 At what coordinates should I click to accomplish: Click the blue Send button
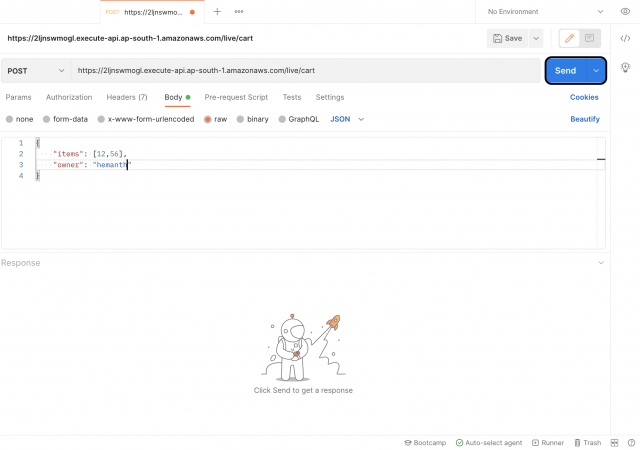click(x=566, y=71)
